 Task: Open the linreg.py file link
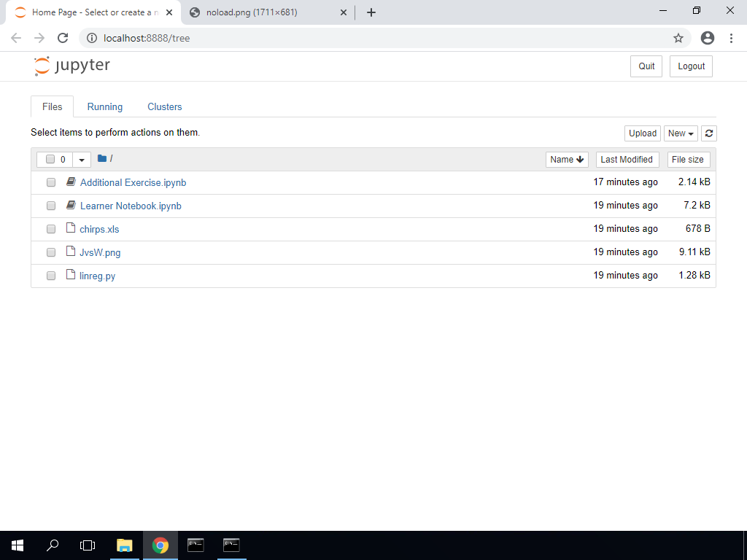[97, 276]
